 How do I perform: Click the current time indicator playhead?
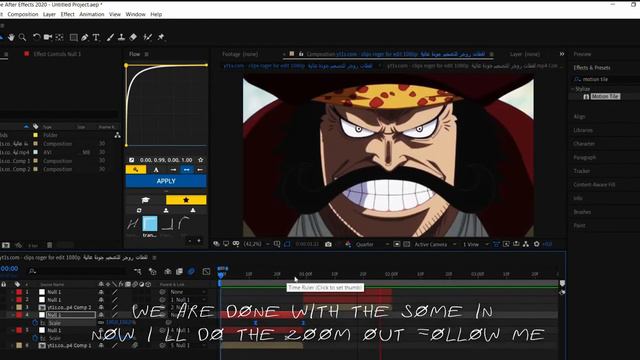tap(221, 275)
